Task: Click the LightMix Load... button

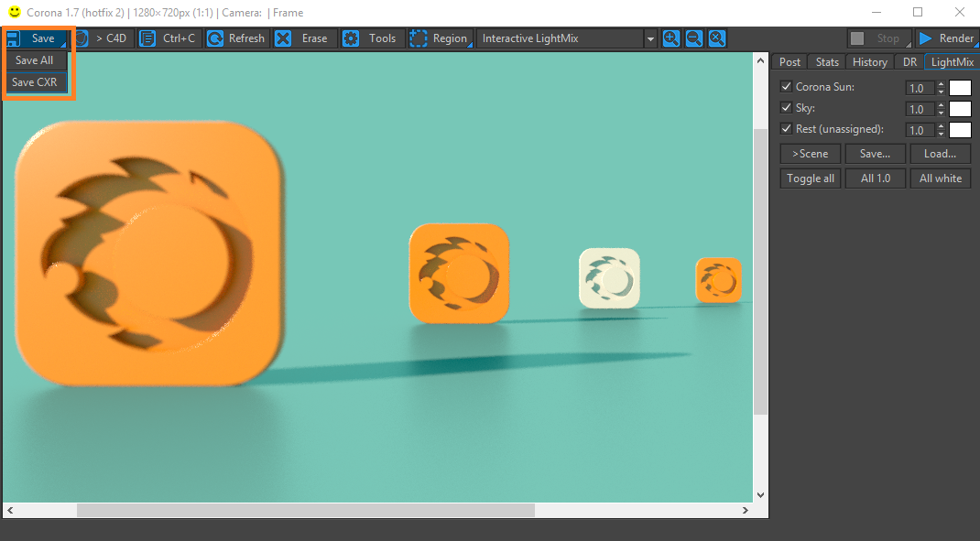Action: tap(940, 154)
